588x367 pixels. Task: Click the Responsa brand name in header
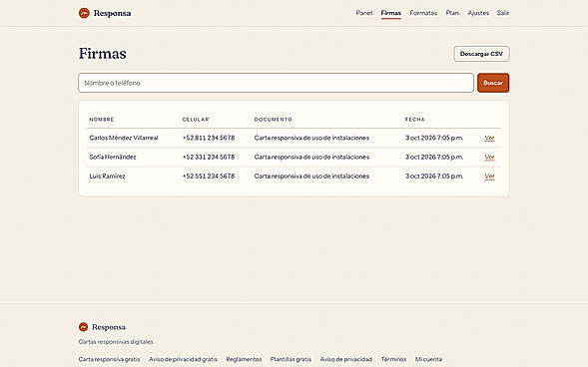[112, 13]
